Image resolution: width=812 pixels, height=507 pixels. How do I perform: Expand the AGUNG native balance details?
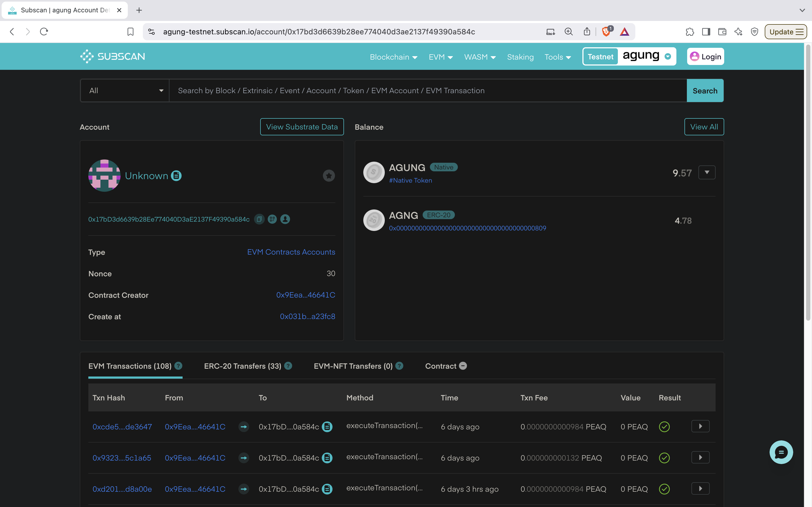coord(707,173)
